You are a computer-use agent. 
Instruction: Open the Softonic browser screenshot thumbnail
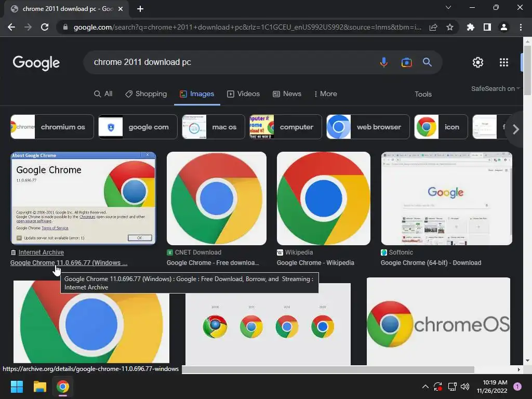tap(446, 198)
